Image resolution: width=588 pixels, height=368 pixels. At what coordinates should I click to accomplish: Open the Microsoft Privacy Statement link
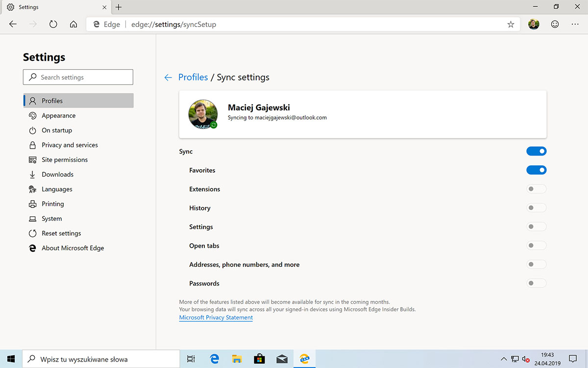click(216, 317)
